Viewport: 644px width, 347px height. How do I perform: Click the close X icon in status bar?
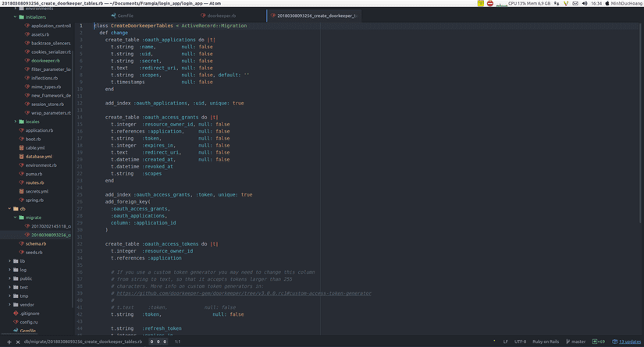click(x=19, y=342)
